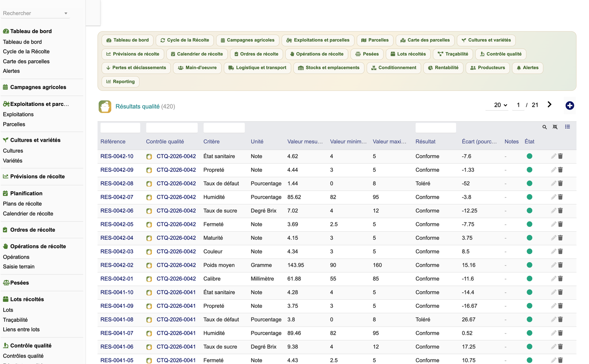The image size is (589, 364).
Task: Click control icon beside CTQ-2026-0042 in row RES-0042-09
Action: 149,170
